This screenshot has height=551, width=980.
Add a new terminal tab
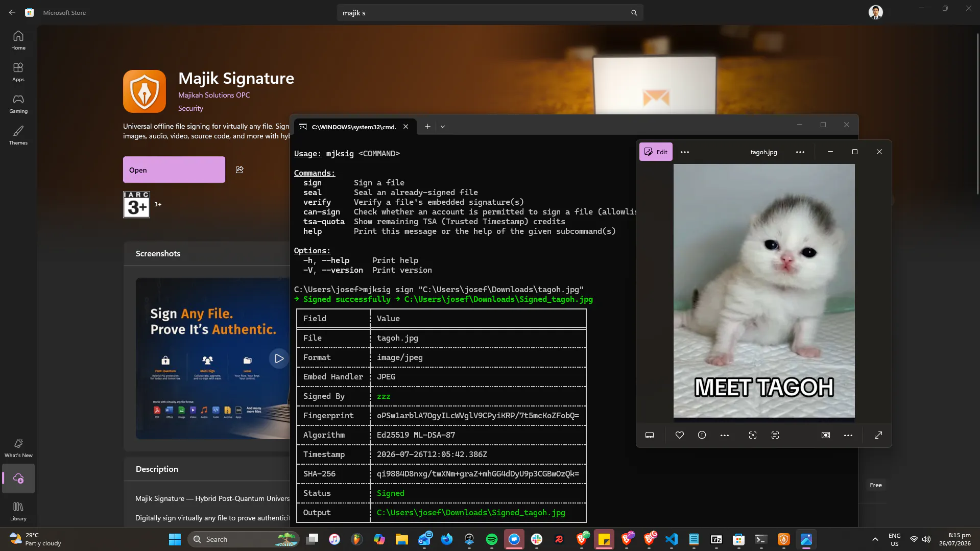pos(427,127)
